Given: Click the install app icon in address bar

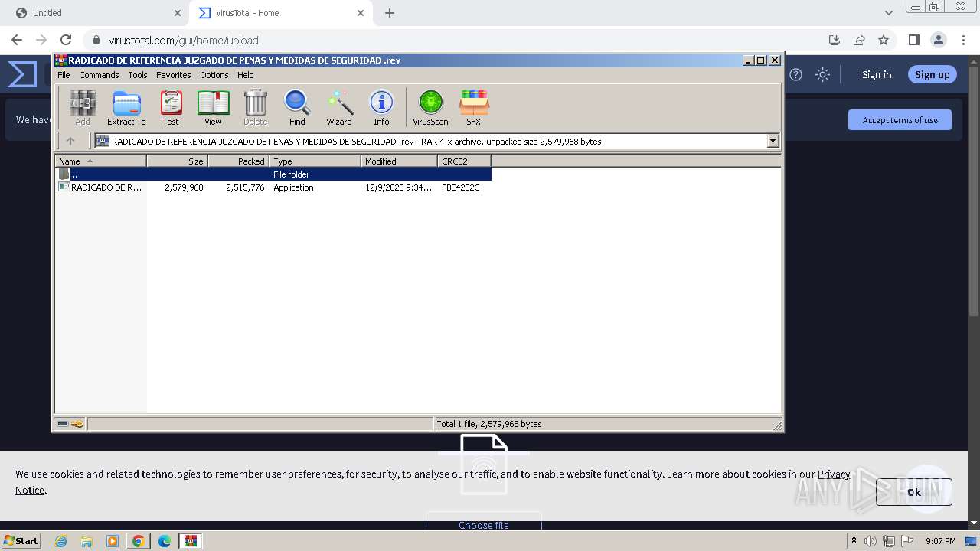Looking at the screenshot, I should pos(835,40).
